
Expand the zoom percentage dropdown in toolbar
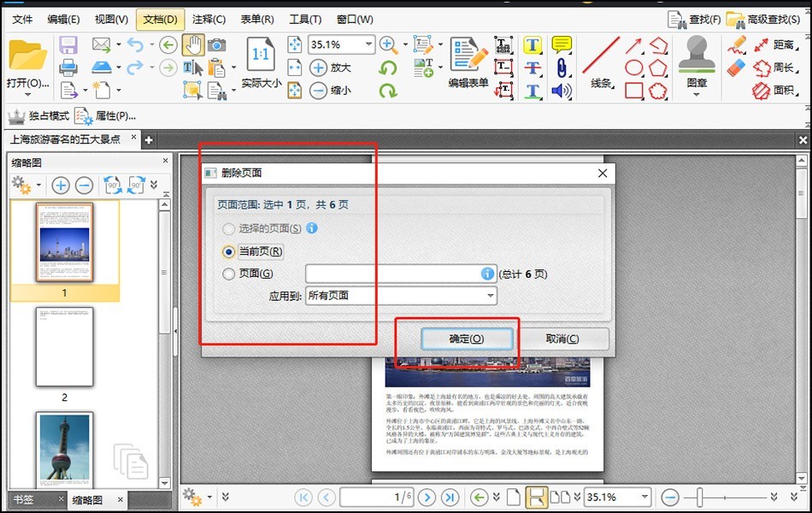point(368,44)
